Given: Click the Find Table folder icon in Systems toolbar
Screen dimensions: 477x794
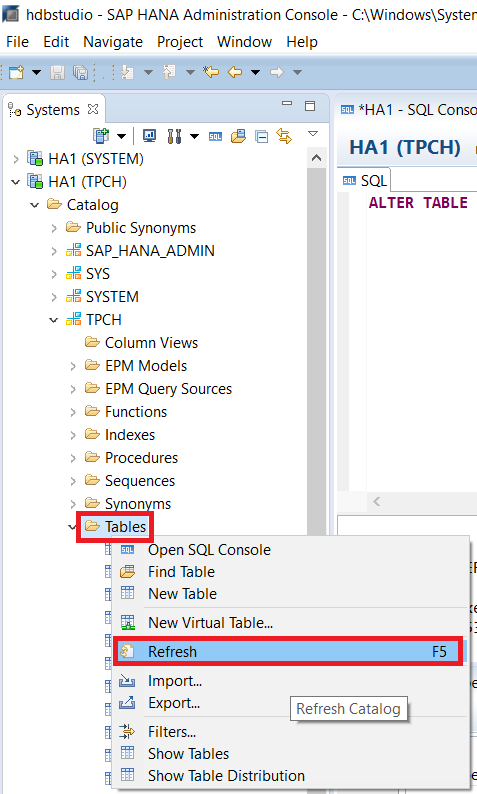Looking at the screenshot, I should click(238, 136).
